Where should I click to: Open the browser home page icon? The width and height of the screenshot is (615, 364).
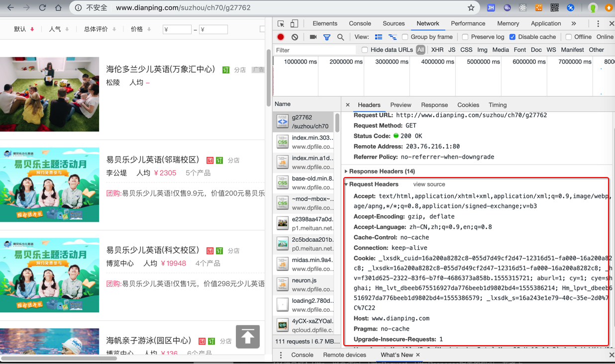59,8
